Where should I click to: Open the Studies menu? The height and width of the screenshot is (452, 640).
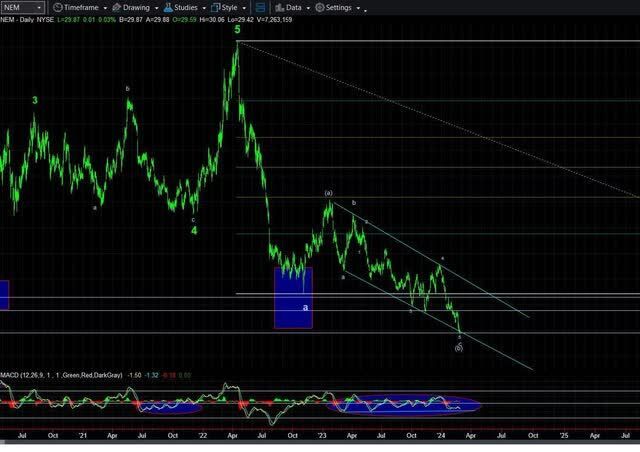[185, 7]
